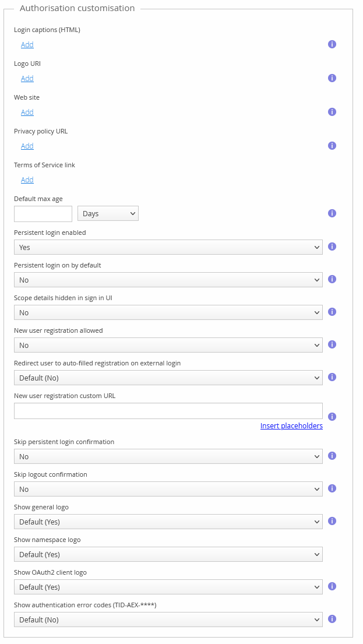Screen dimensions: 363x644
Task: Click info icon next to Show general logo
Action: tap(332, 521)
